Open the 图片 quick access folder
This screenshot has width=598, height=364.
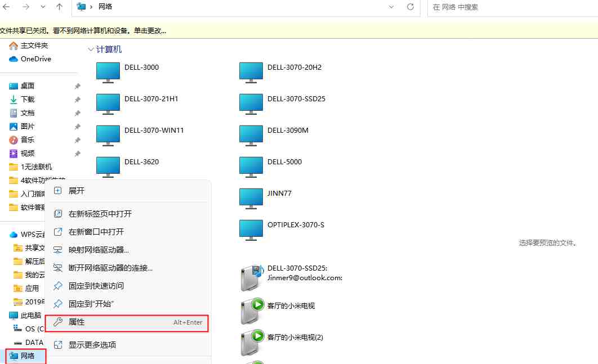pyautogui.click(x=22, y=127)
